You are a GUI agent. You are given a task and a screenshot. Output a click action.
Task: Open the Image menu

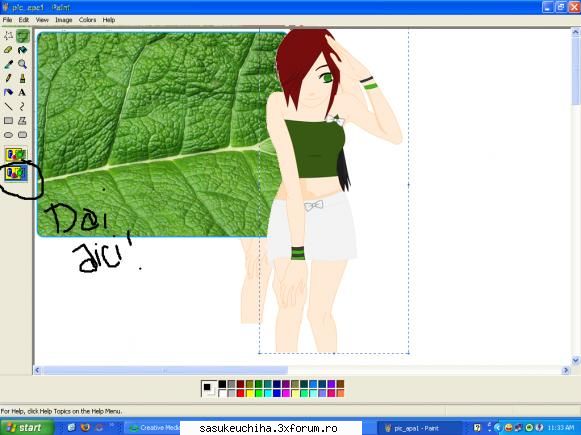pyautogui.click(x=64, y=20)
